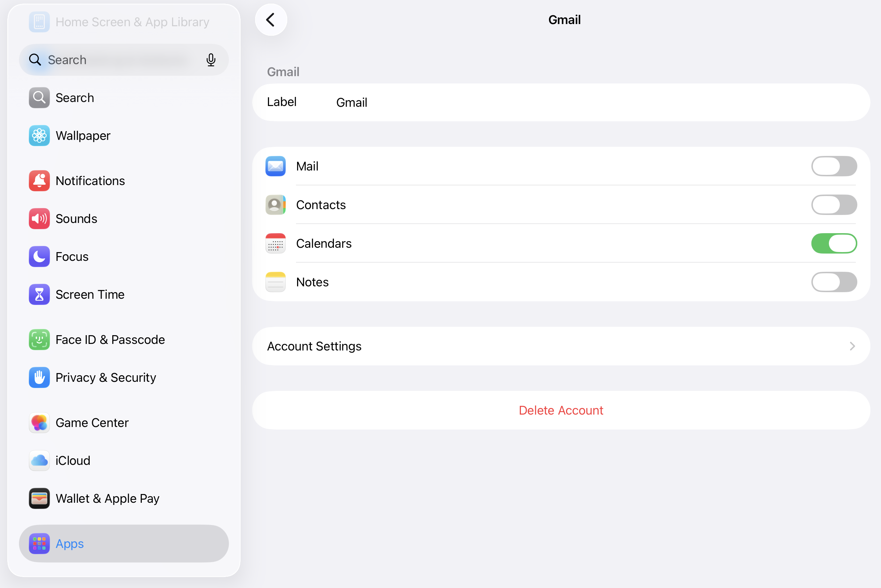Click Face ID & Passcode label
Screen dimensions: 881x588
pyautogui.click(x=110, y=340)
